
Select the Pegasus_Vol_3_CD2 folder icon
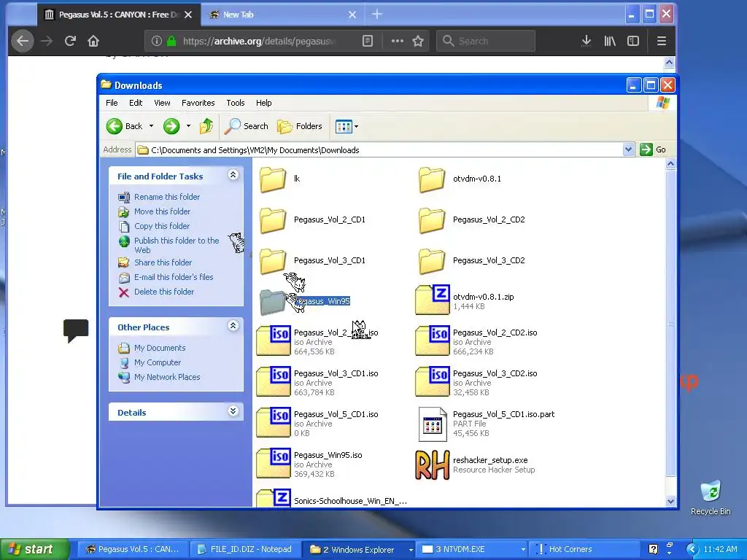432,262
